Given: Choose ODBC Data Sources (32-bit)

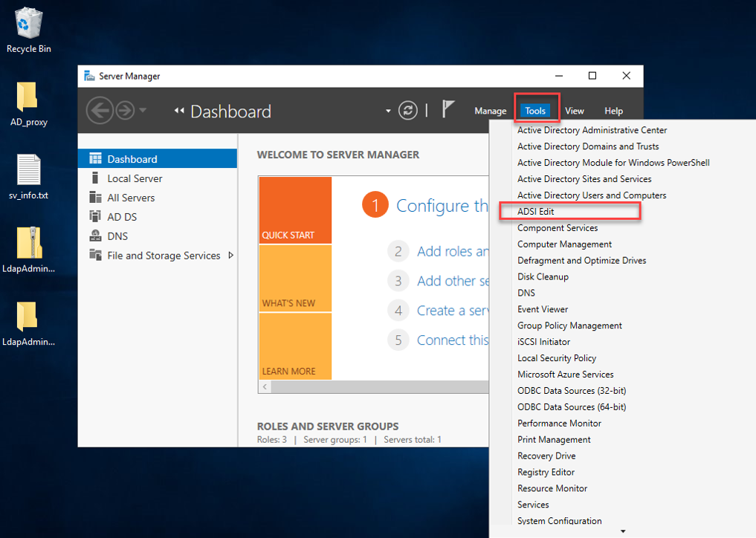Looking at the screenshot, I should coord(572,390).
